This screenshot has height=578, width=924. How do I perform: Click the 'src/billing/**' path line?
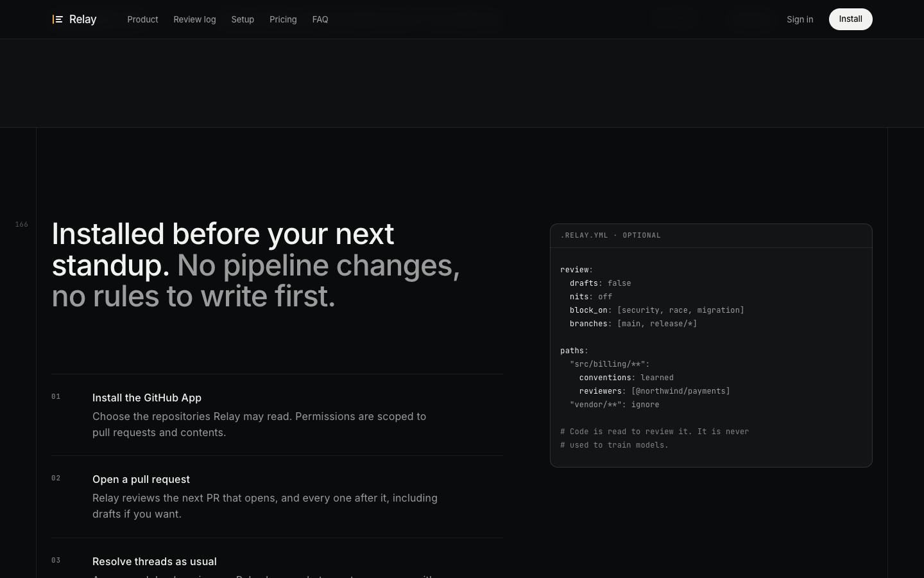point(610,364)
